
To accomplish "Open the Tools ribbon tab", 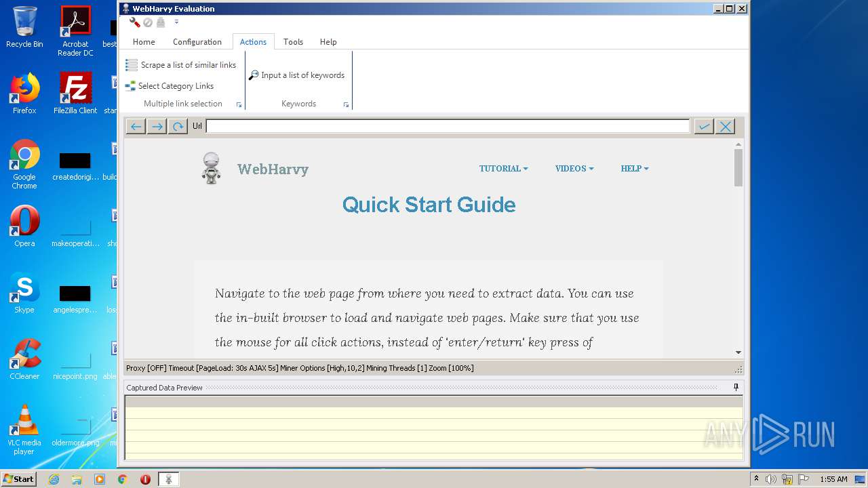I will point(293,42).
